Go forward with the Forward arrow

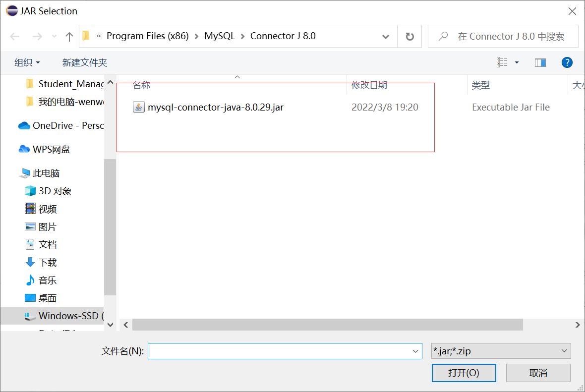click(x=37, y=36)
